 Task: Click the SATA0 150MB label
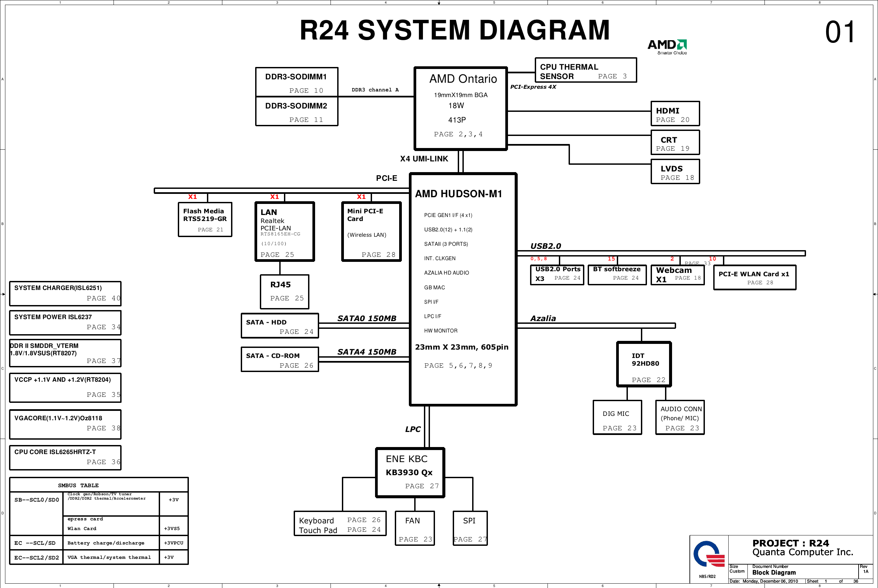(x=367, y=318)
